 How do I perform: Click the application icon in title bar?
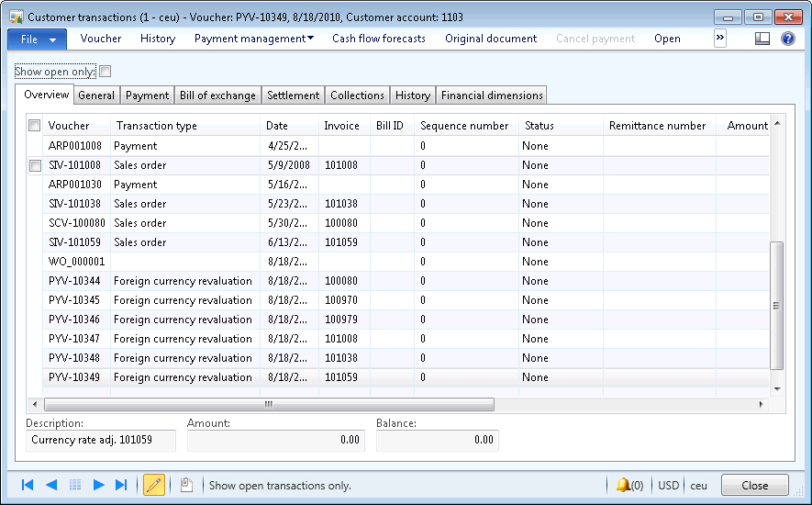click(x=17, y=17)
